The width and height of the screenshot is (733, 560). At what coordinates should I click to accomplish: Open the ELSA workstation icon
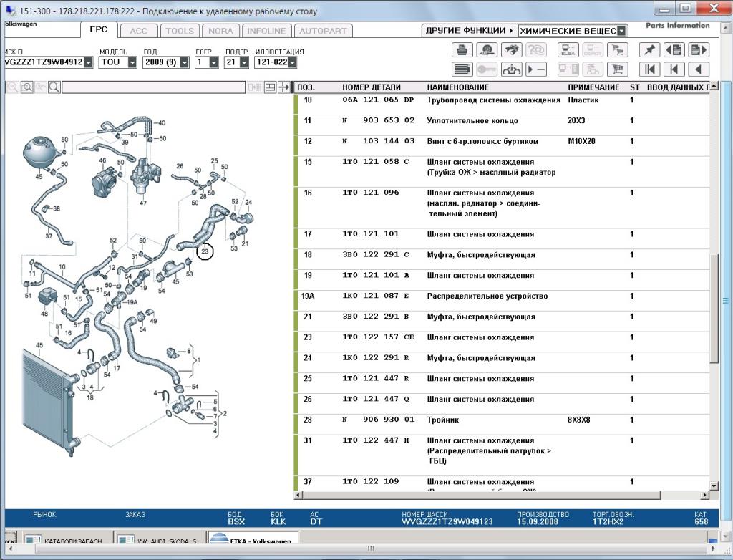pyautogui.click(x=568, y=49)
